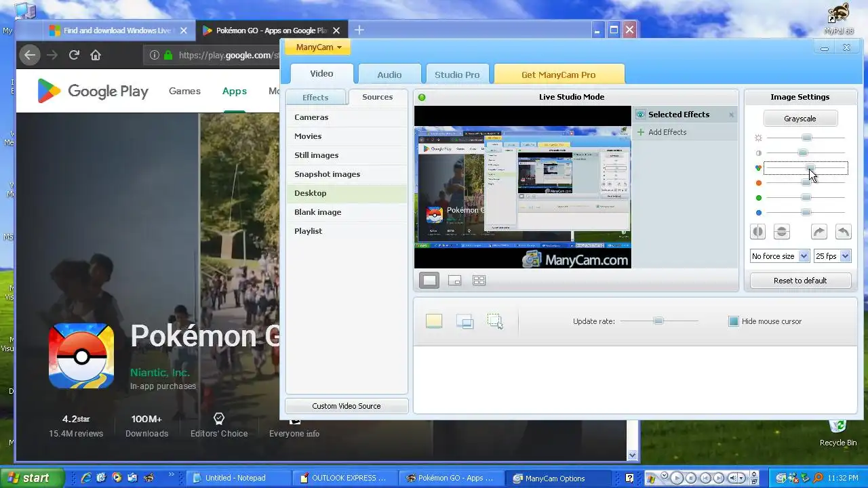The width and height of the screenshot is (868, 488).
Task: Open the Apps section in Google Play
Action: [x=235, y=91]
